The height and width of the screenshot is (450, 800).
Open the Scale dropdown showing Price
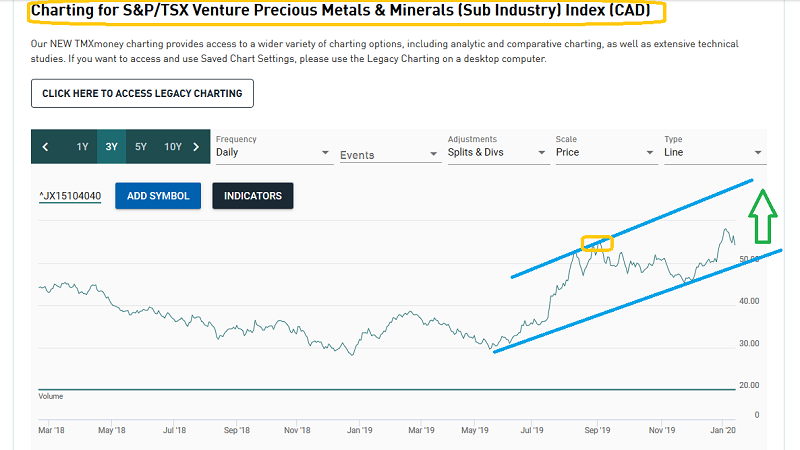click(x=603, y=153)
